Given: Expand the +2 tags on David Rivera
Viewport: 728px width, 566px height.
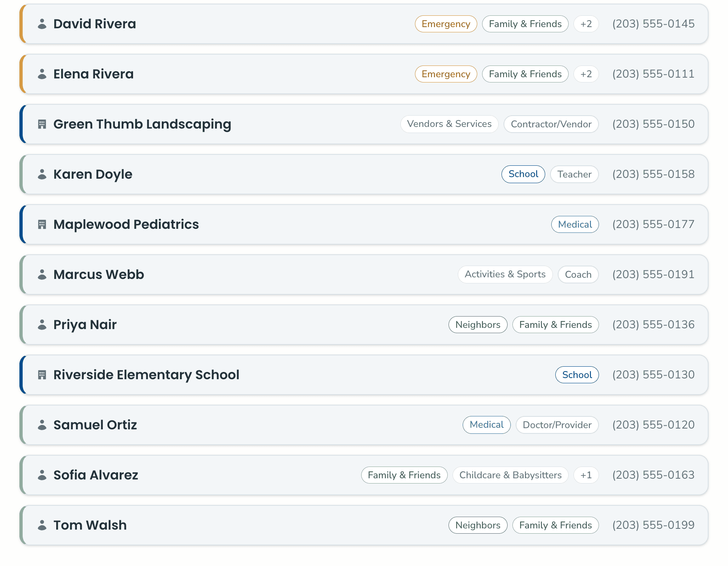Looking at the screenshot, I should click(586, 24).
